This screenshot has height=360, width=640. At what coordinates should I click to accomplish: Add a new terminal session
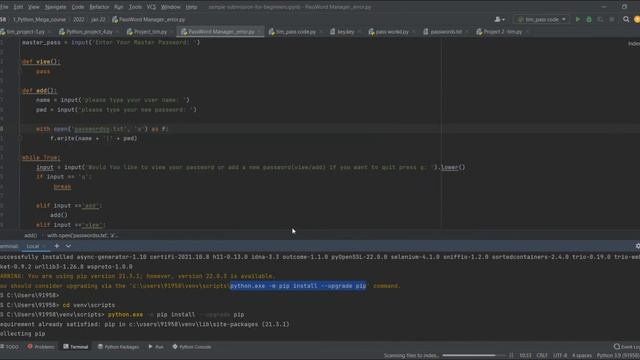(57, 246)
